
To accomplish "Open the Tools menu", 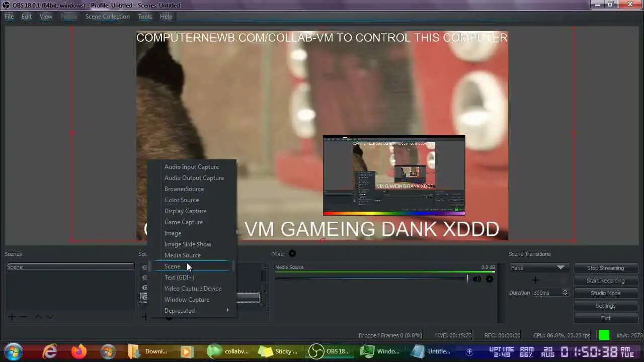I will pos(145,17).
